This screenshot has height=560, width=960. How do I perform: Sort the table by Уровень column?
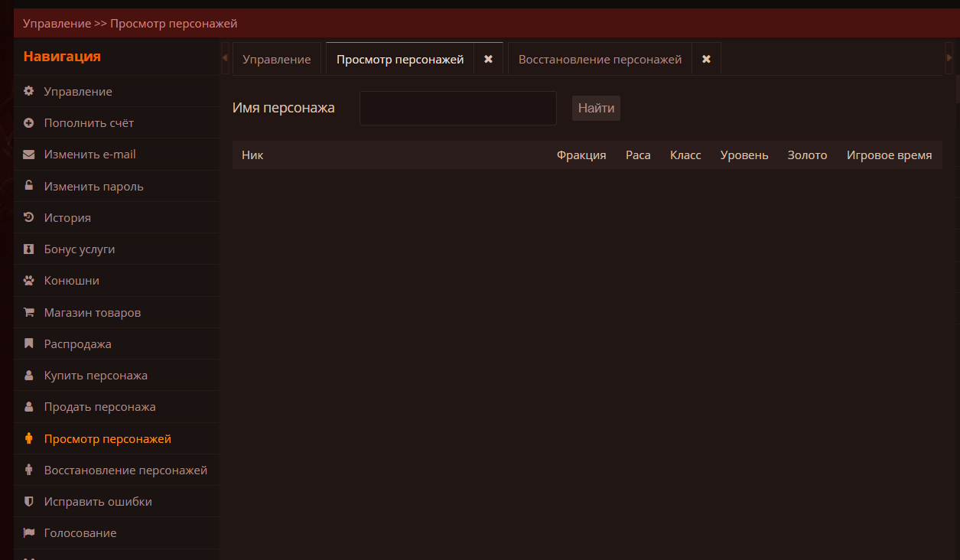(744, 155)
